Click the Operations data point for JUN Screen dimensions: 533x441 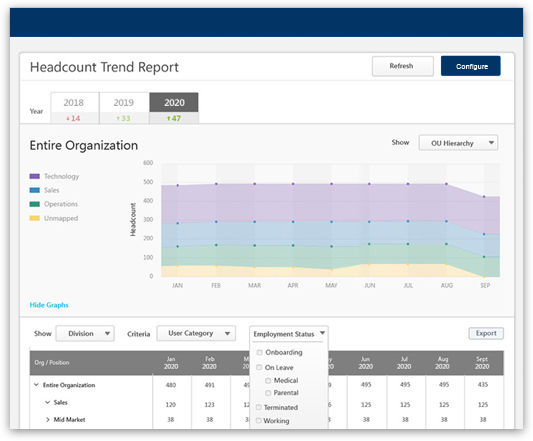coord(369,244)
